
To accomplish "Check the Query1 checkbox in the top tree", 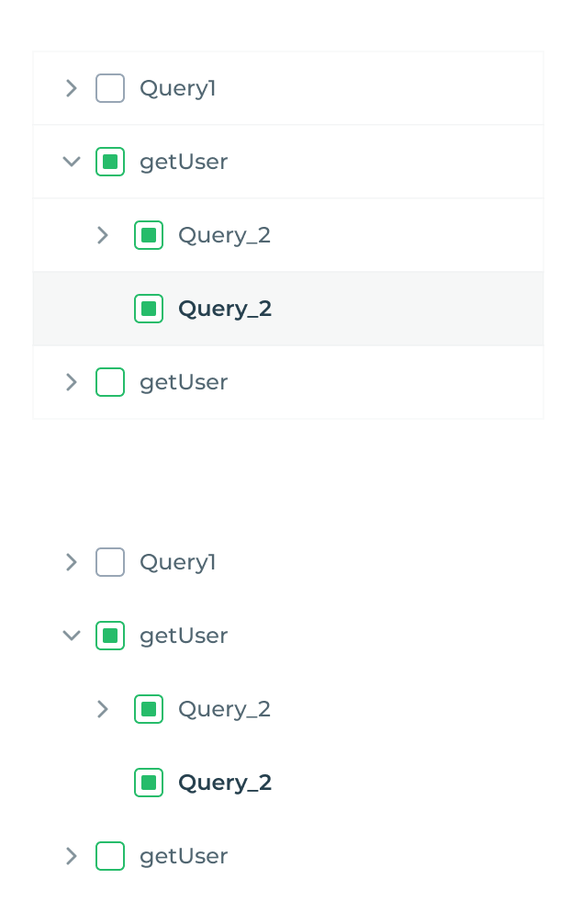I will 110,88.
